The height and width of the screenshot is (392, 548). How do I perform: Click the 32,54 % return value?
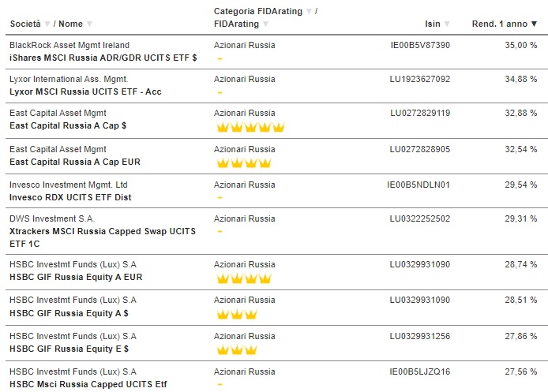click(x=520, y=149)
